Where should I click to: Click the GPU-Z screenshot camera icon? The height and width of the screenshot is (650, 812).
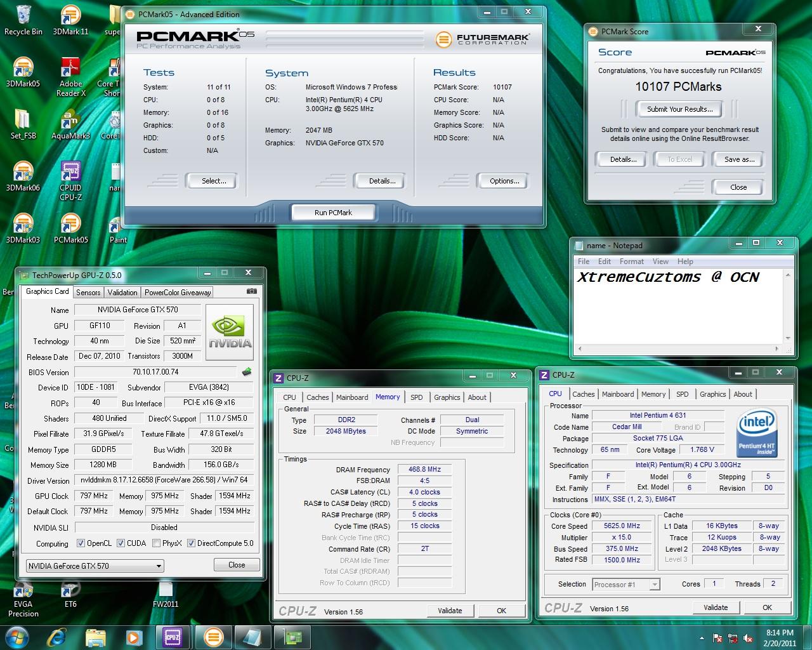(x=252, y=291)
